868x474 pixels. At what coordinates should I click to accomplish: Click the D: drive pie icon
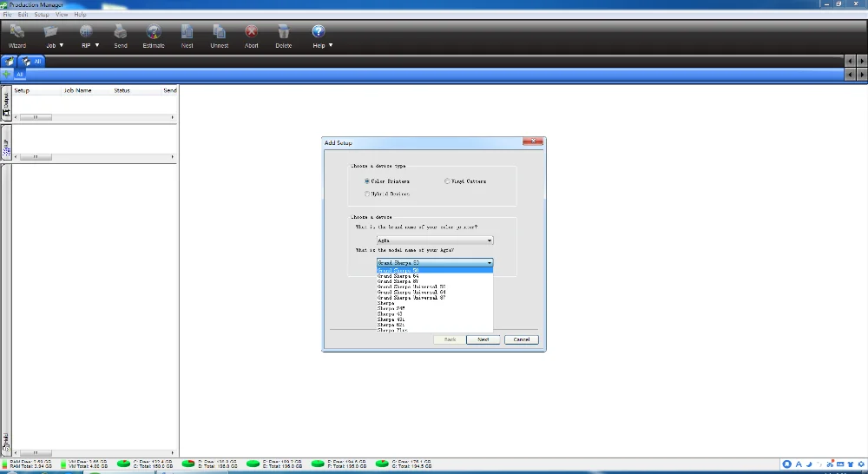188,464
